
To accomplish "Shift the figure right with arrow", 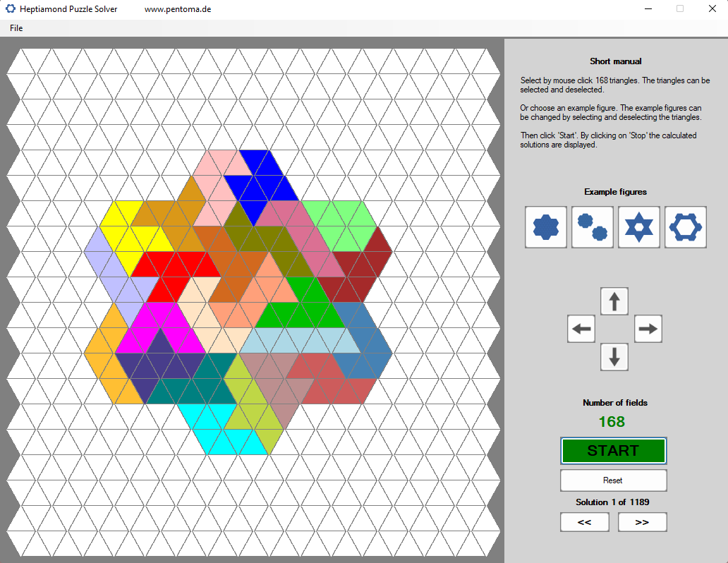I will pos(648,329).
